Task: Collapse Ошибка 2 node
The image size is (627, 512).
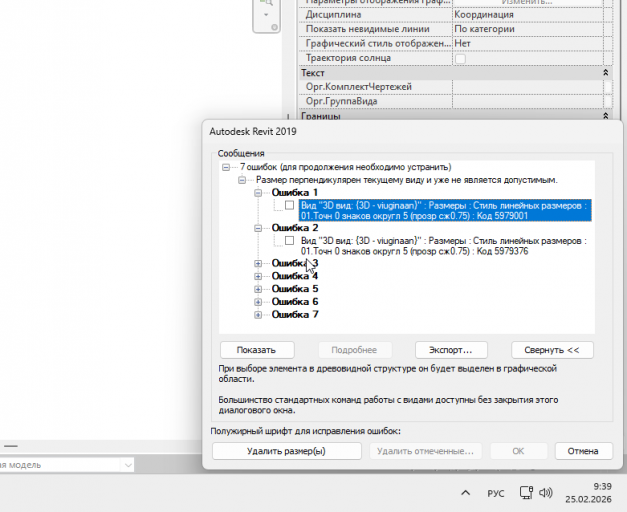Action: 258,228
